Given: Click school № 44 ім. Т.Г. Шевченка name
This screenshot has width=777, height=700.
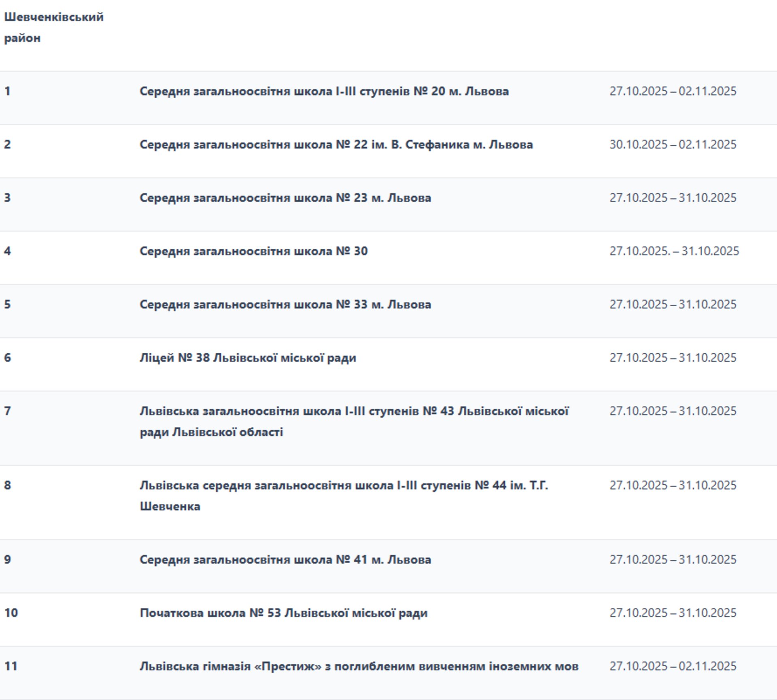Looking at the screenshot, I should [x=344, y=486].
